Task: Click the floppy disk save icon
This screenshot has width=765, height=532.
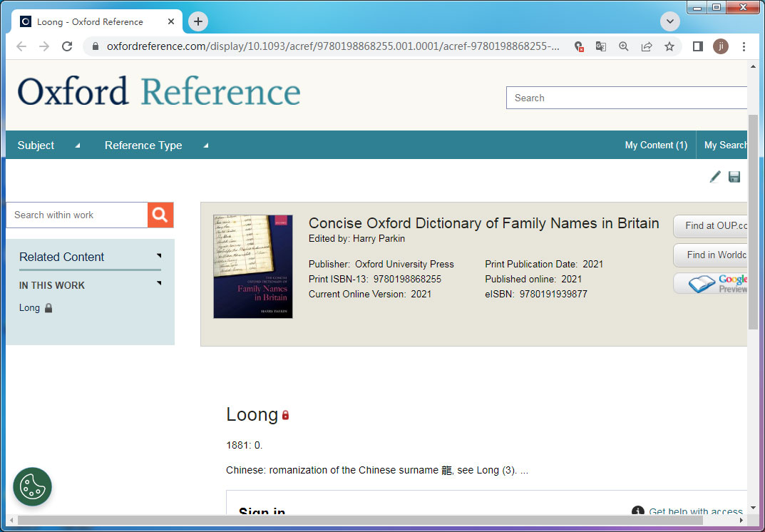Action: [734, 177]
